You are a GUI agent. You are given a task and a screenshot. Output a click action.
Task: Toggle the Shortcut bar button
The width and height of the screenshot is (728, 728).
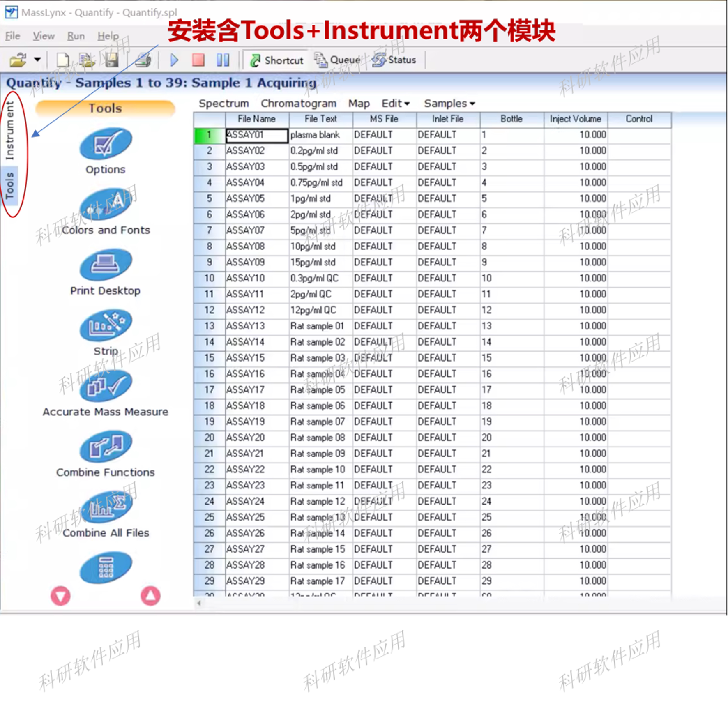(276, 60)
